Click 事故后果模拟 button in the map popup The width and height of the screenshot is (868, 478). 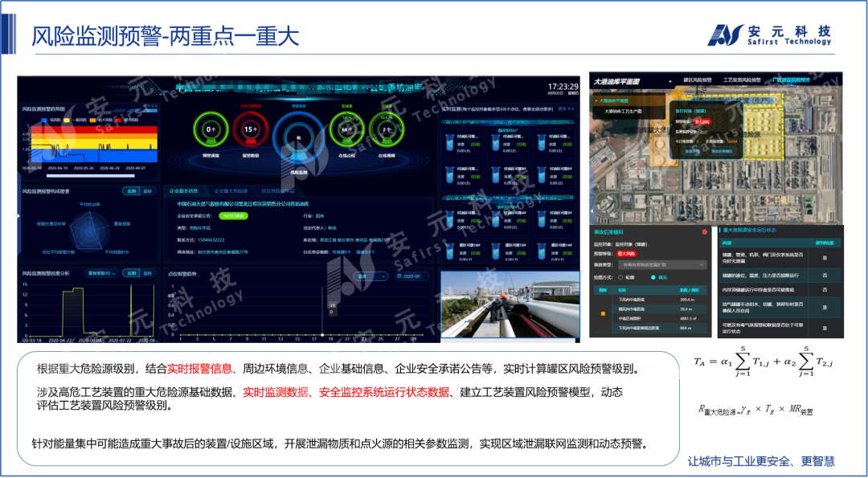[x=723, y=150]
